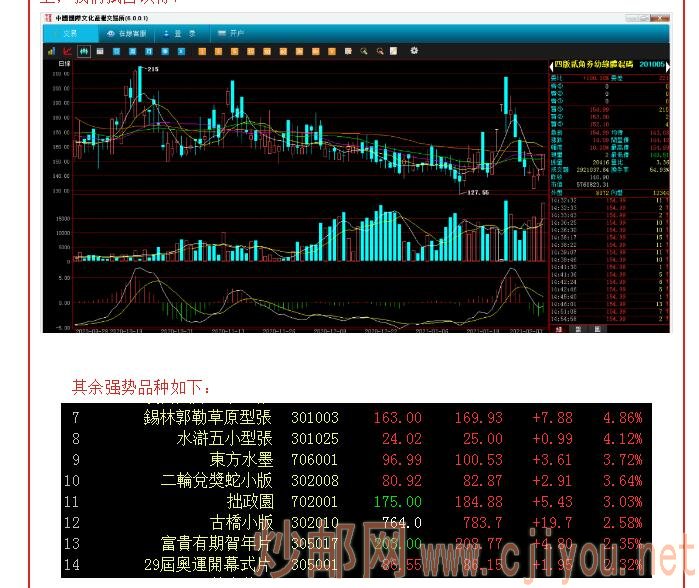Open the settings gear in the toolbar

pyautogui.click(x=414, y=50)
